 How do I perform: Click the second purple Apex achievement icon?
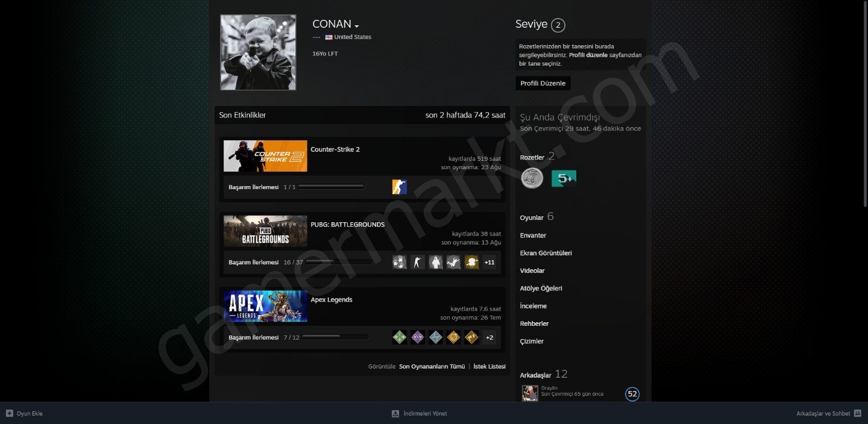coord(418,337)
